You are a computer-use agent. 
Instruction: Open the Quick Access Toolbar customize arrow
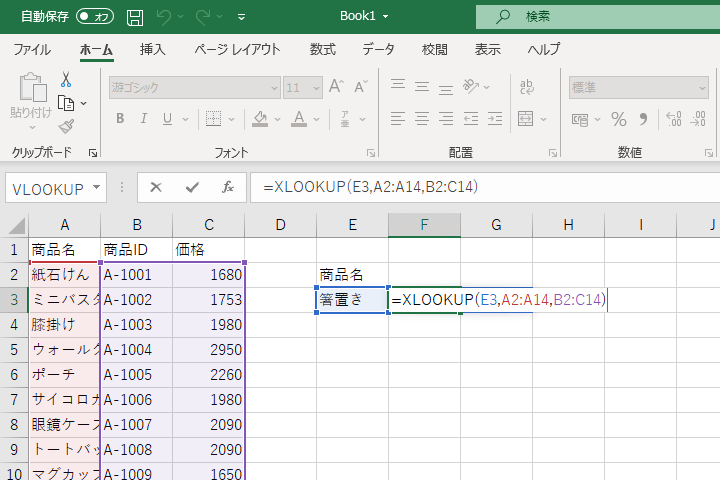(x=242, y=17)
